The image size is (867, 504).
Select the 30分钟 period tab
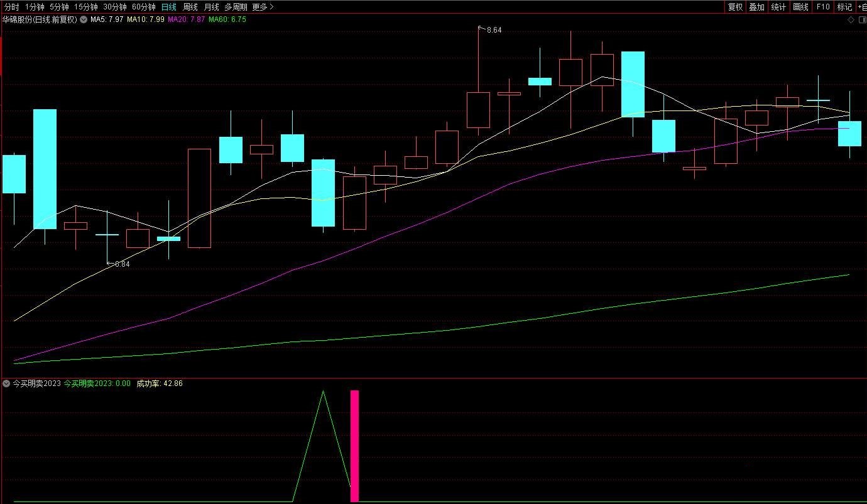(115, 7)
